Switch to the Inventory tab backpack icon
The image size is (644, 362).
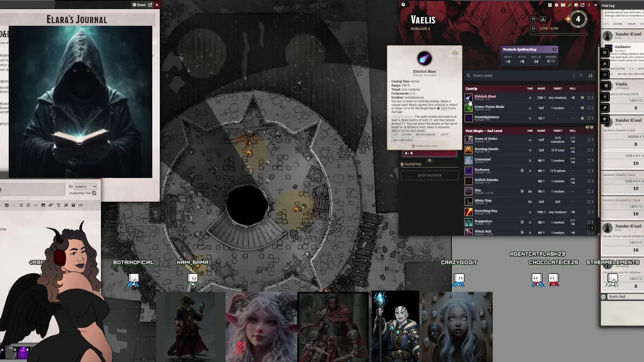pos(605,63)
